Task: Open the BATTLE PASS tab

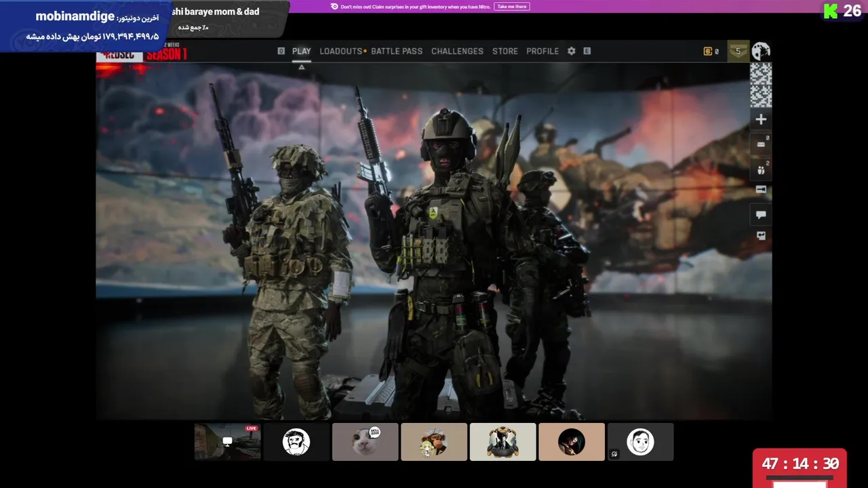Action: (x=397, y=52)
